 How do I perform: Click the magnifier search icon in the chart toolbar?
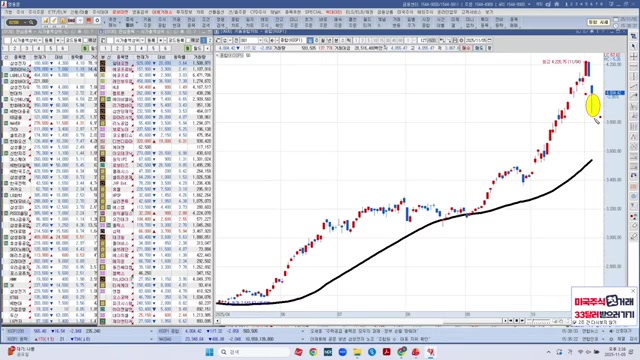pos(266,40)
